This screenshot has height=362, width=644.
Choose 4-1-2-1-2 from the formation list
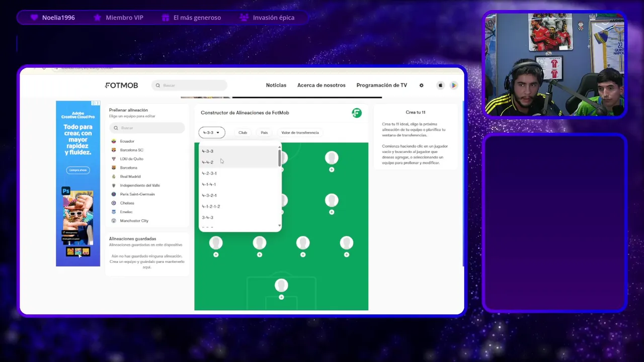click(239, 207)
